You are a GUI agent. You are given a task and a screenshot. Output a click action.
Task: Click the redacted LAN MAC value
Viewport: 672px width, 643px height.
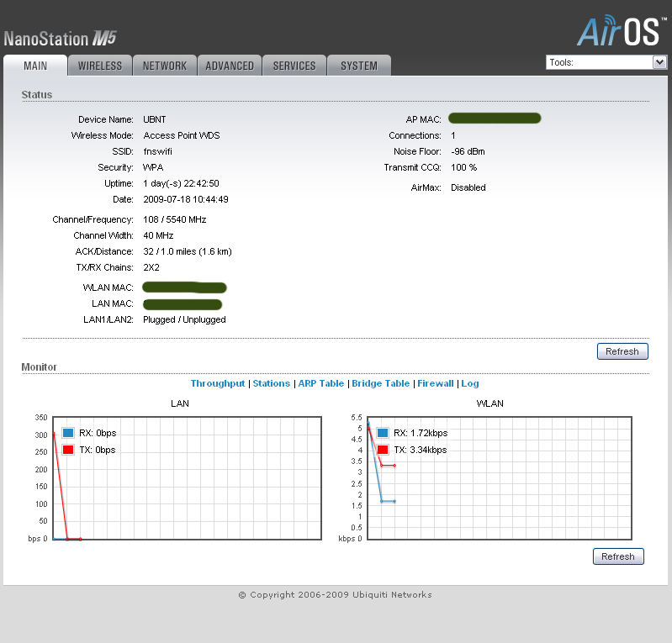click(183, 304)
